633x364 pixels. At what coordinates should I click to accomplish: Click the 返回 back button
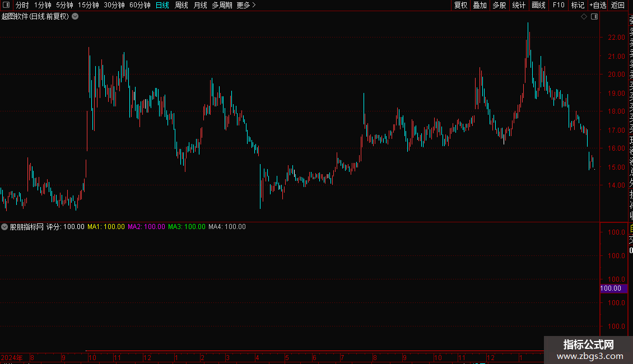[618, 5]
